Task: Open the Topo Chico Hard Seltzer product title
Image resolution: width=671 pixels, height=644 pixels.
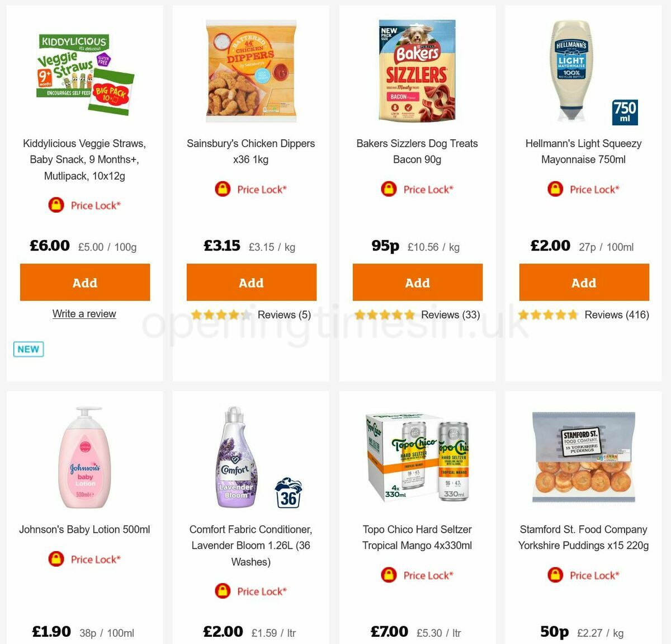Action: coord(417,537)
